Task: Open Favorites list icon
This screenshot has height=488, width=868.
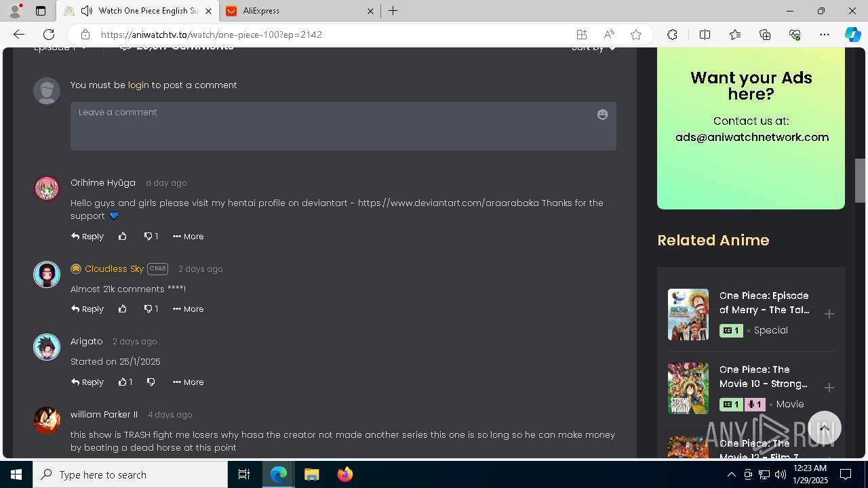Action: pos(735,35)
